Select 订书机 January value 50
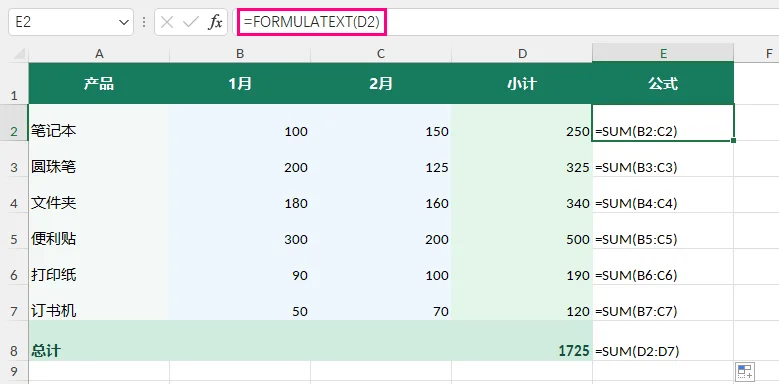 [240, 303]
